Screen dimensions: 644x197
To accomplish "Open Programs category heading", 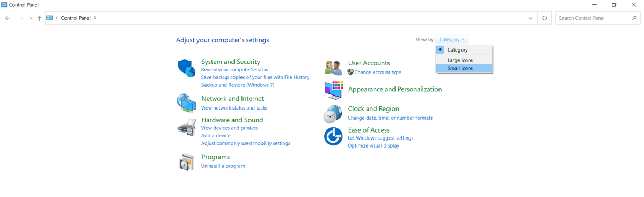I will tap(215, 157).
